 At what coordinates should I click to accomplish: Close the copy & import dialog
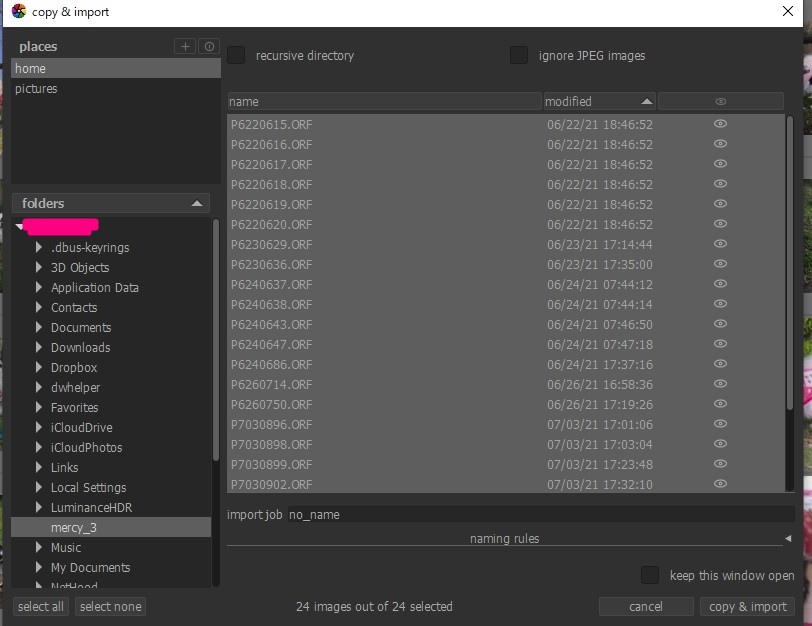[788, 11]
